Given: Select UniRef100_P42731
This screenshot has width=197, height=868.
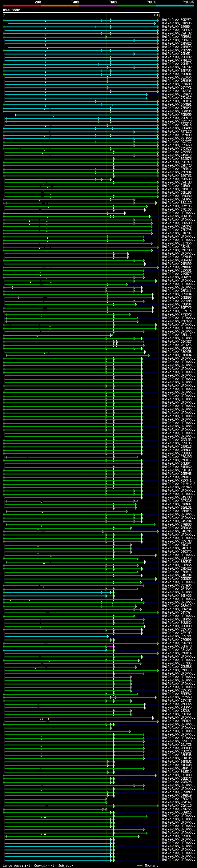Looking at the screenshot, I should click(x=177, y=91).
